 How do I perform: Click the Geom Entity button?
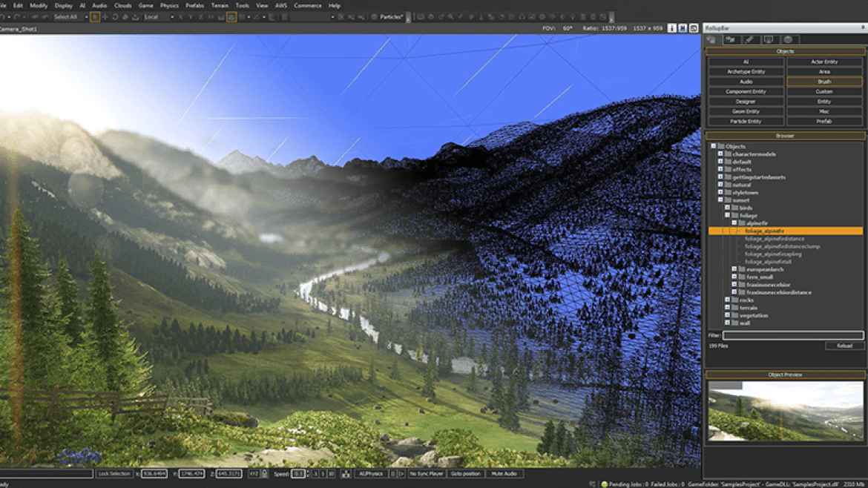746,111
